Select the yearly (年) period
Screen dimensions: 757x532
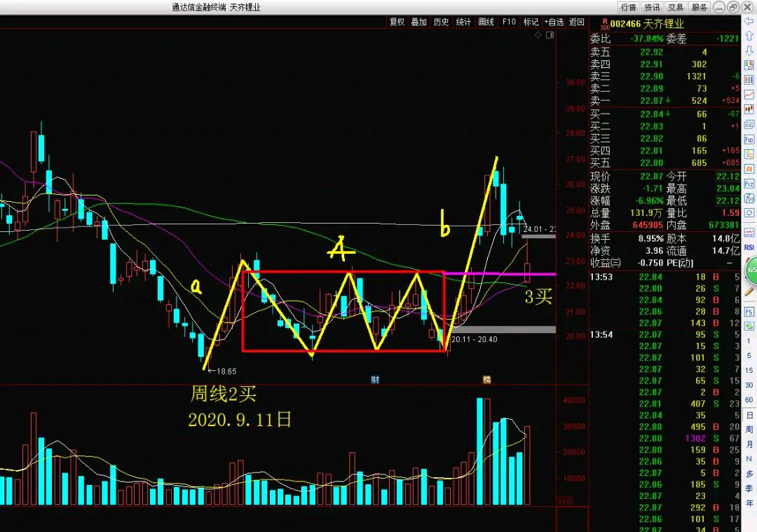(749, 503)
